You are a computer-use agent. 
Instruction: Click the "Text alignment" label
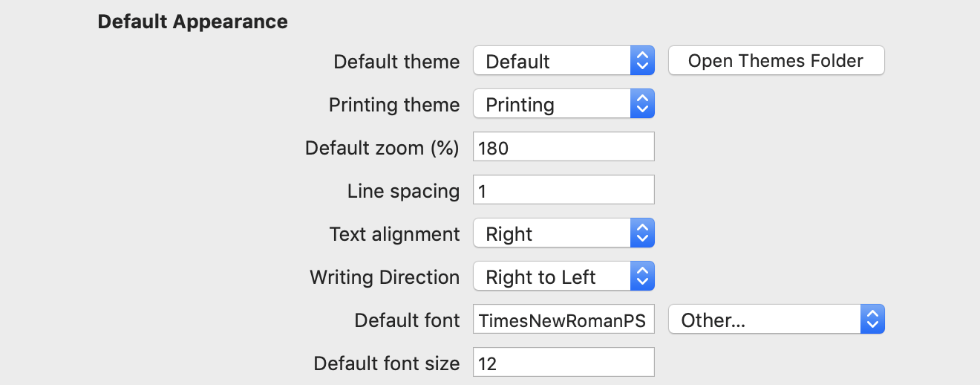click(x=394, y=234)
